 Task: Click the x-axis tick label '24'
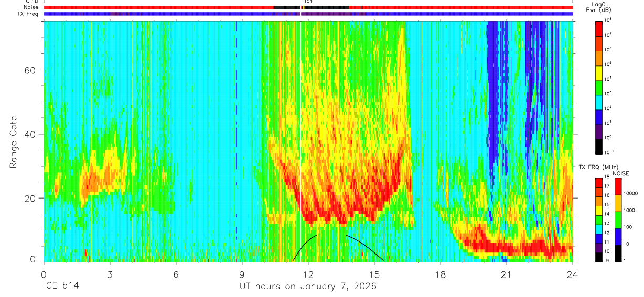point(573,274)
